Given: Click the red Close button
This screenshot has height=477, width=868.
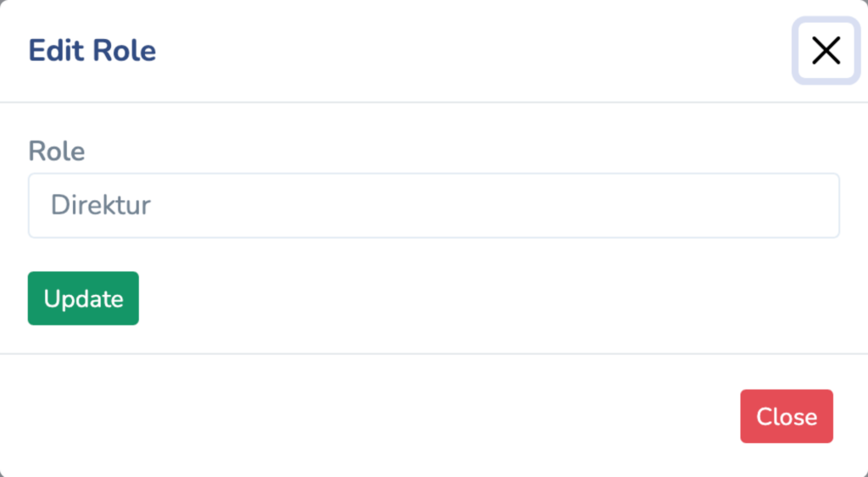Looking at the screenshot, I should point(786,416).
